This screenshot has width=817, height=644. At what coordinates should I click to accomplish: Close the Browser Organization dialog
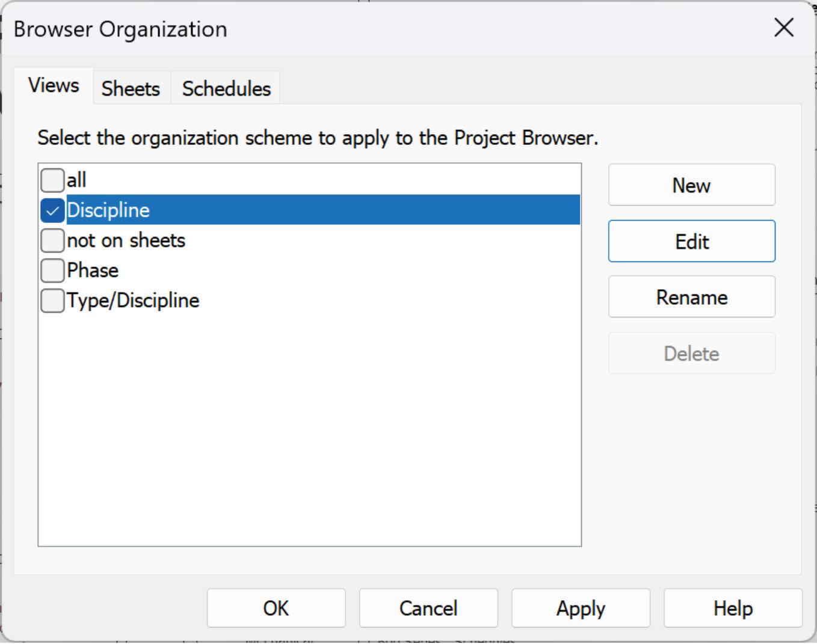[784, 28]
